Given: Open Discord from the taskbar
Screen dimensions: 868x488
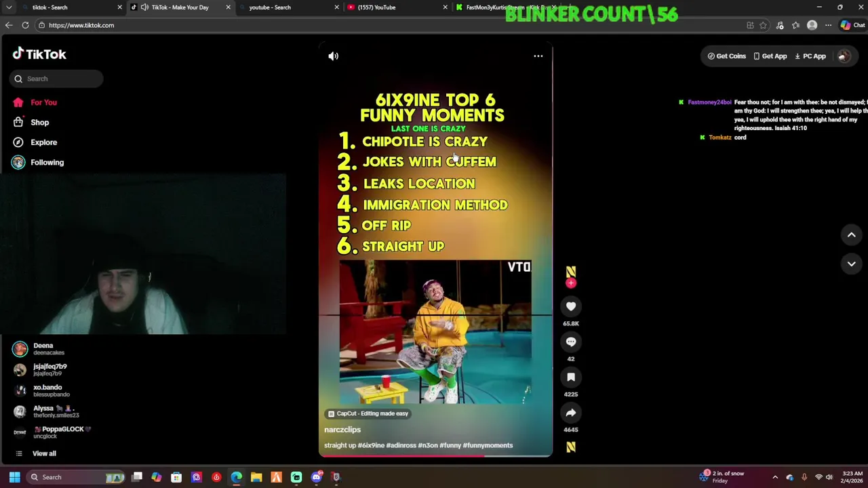Looking at the screenshot, I should coord(316,477).
